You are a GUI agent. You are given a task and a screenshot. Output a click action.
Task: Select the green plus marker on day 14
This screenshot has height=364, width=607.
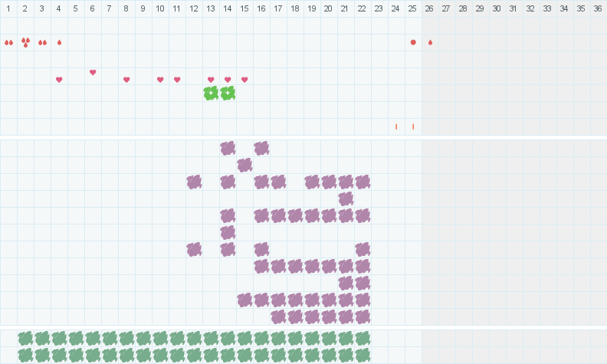pos(228,93)
